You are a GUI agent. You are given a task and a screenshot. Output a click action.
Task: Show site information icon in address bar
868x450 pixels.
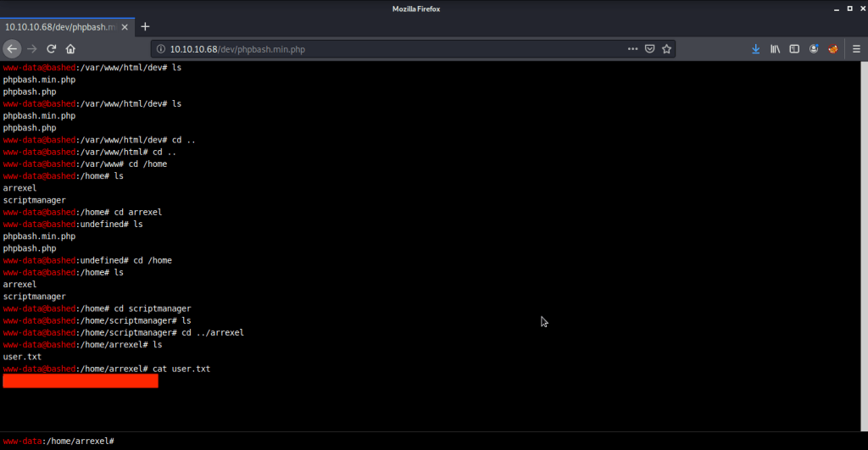click(161, 49)
